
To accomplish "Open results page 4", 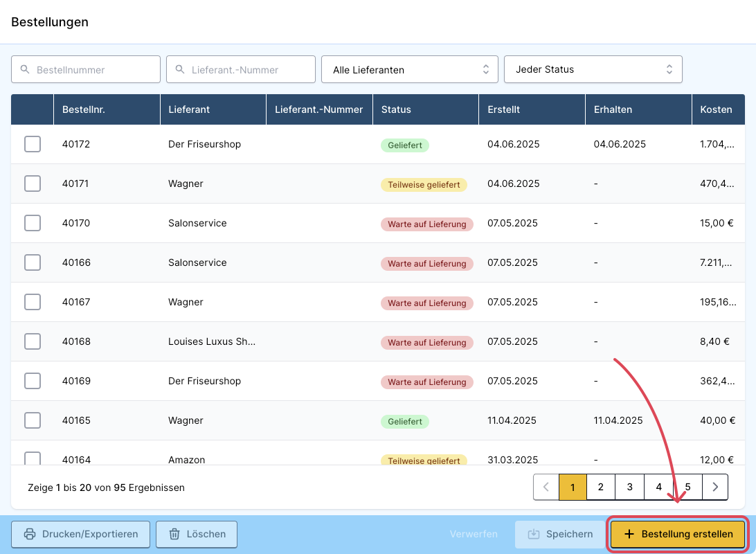I will 658,487.
